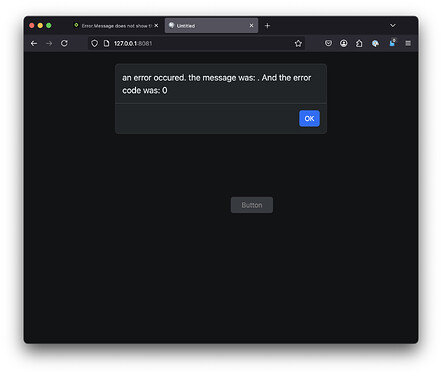Click the page info document icon
The image size is (441, 375).
[x=106, y=43]
